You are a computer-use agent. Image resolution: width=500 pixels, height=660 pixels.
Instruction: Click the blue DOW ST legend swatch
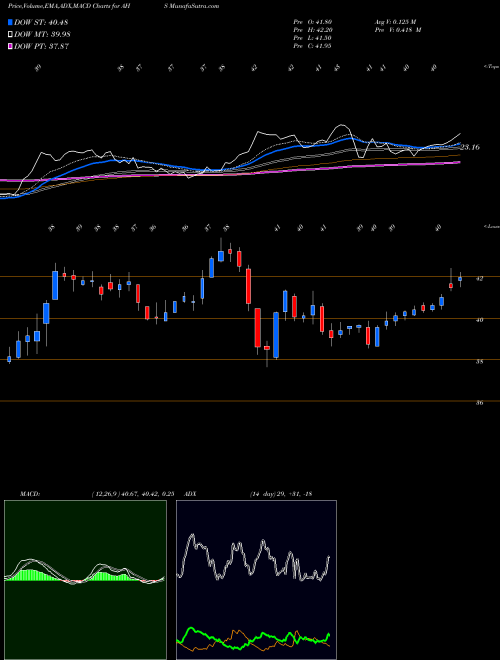coord(11,22)
